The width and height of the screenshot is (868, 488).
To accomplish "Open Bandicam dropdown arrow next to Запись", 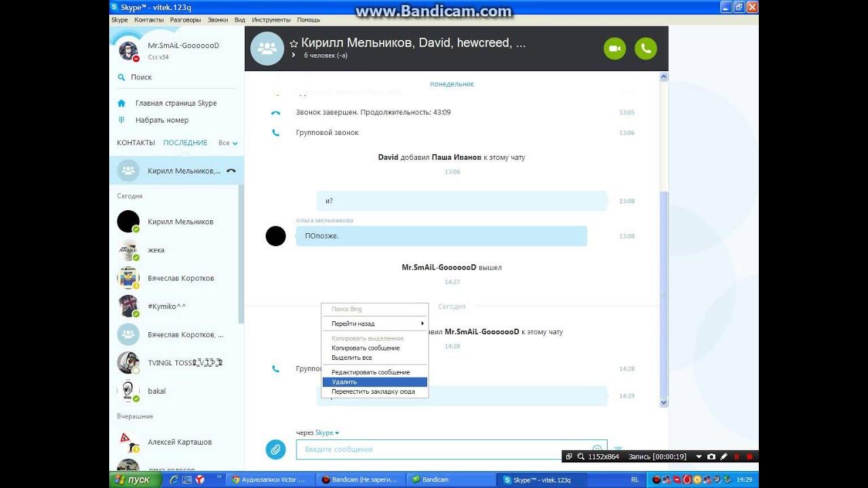I will 698,457.
